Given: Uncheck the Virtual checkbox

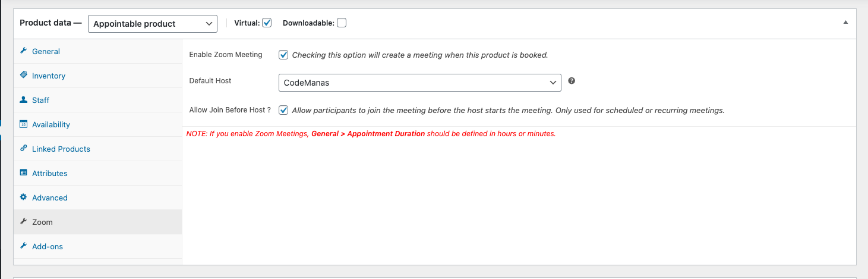Looking at the screenshot, I should (x=267, y=23).
